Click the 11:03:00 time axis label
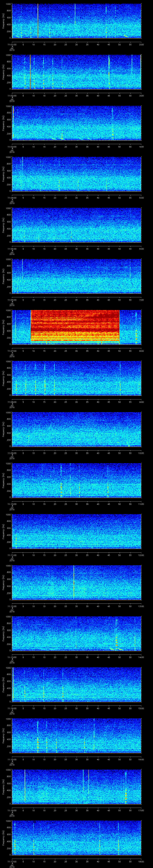The image size is (153, 868). point(12,147)
